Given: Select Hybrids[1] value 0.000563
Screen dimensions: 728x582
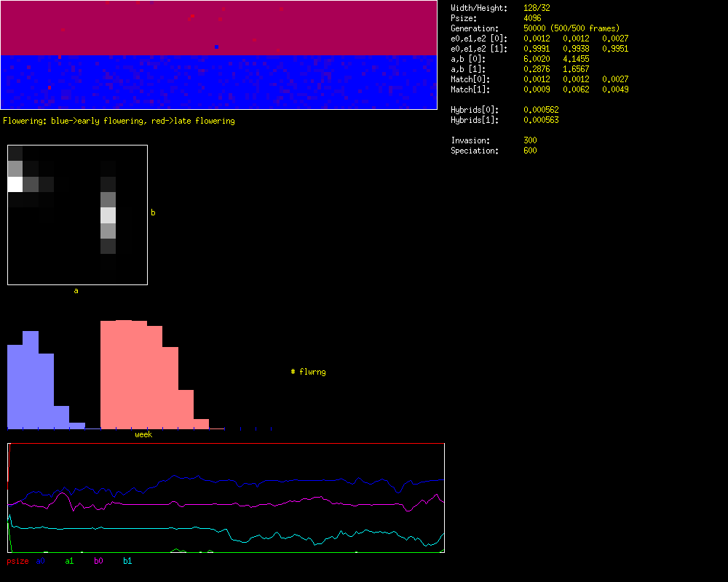Looking at the screenshot, I should coord(541,121).
